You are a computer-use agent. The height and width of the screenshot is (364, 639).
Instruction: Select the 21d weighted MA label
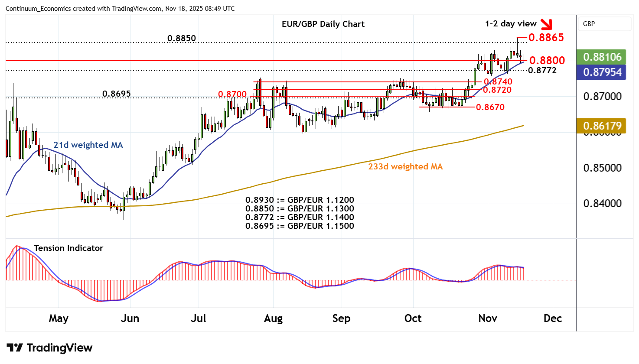click(88, 145)
